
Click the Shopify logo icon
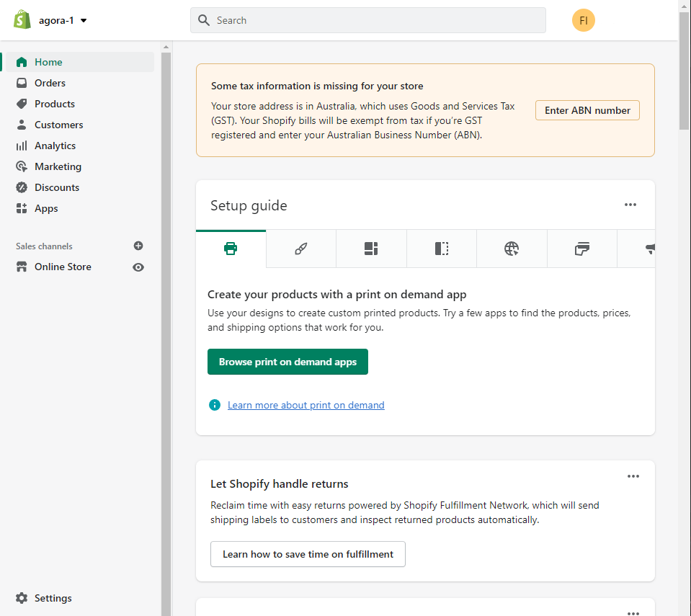pyautogui.click(x=22, y=20)
